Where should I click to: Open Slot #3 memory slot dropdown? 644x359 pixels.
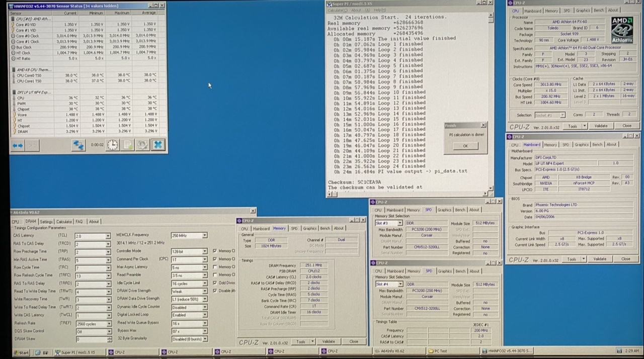(400, 223)
